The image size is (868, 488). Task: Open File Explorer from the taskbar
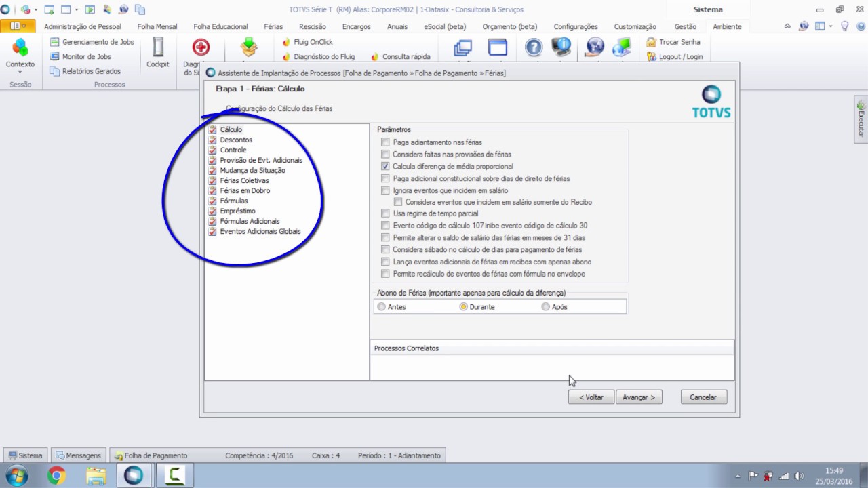[96, 476]
